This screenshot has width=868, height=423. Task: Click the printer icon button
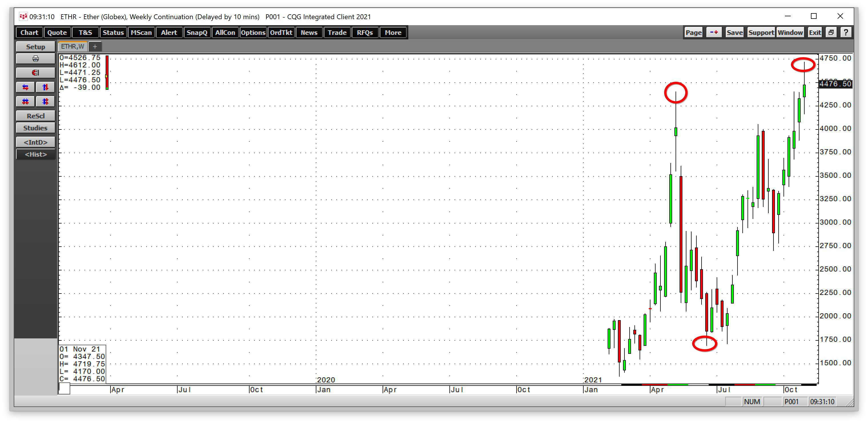click(x=35, y=59)
